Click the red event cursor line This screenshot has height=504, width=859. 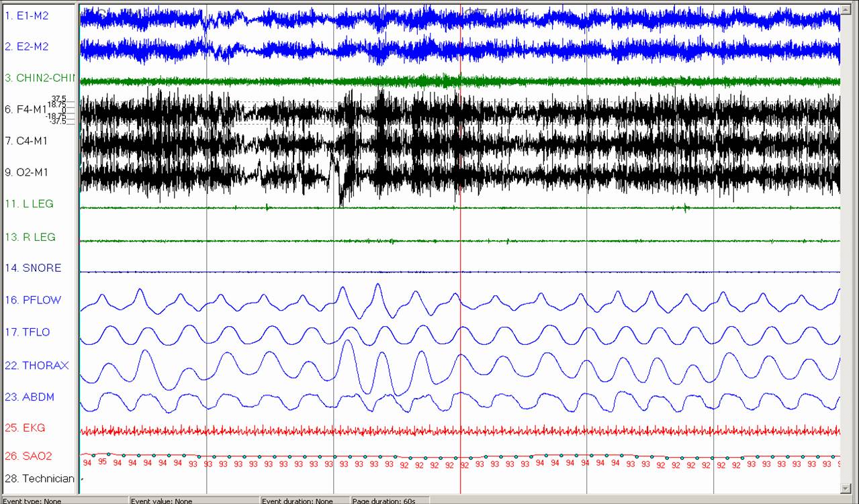pyautogui.click(x=461, y=268)
